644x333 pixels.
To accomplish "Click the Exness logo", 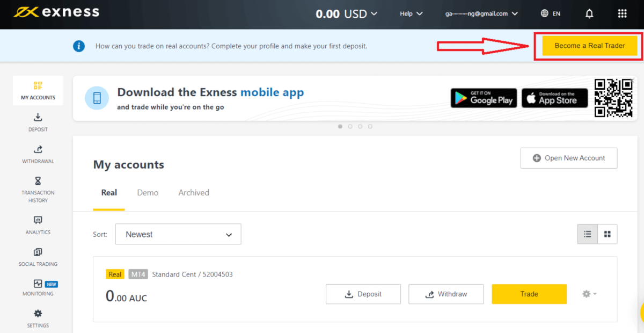I will (x=56, y=12).
